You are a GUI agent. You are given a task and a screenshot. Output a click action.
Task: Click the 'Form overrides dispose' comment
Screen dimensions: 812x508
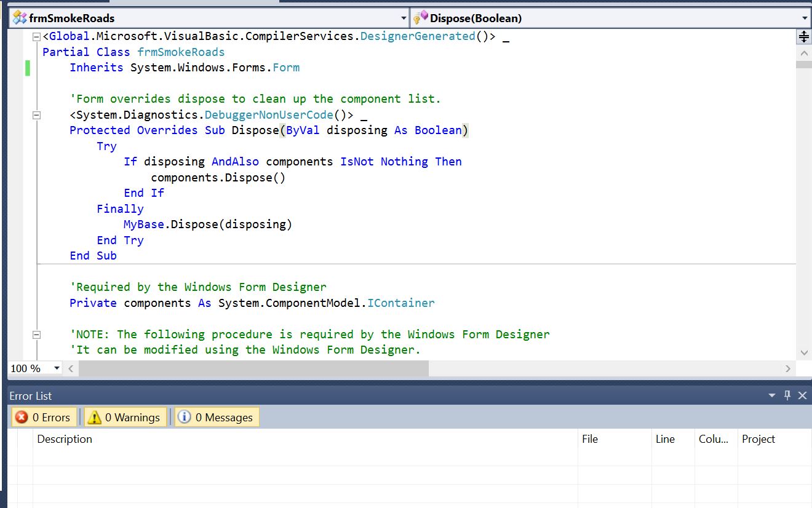[255, 99]
